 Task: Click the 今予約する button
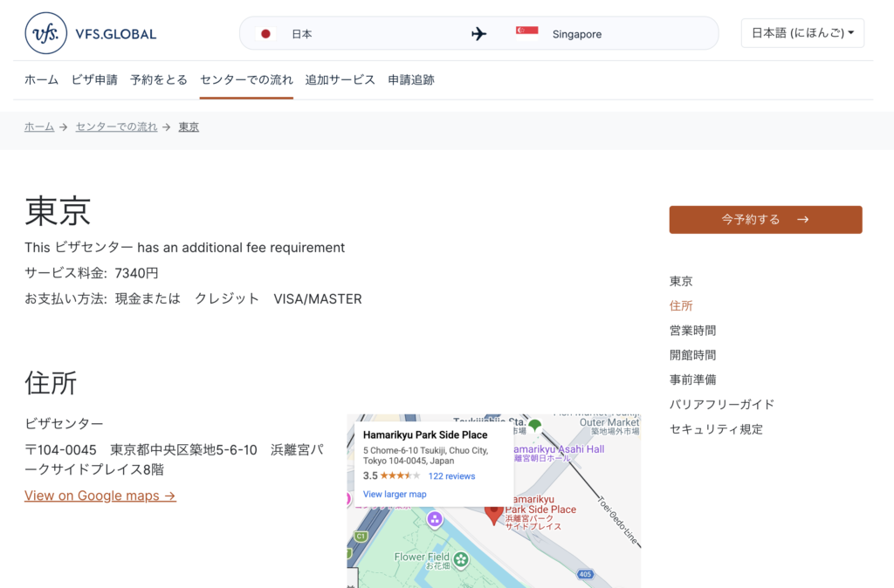pyautogui.click(x=765, y=219)
